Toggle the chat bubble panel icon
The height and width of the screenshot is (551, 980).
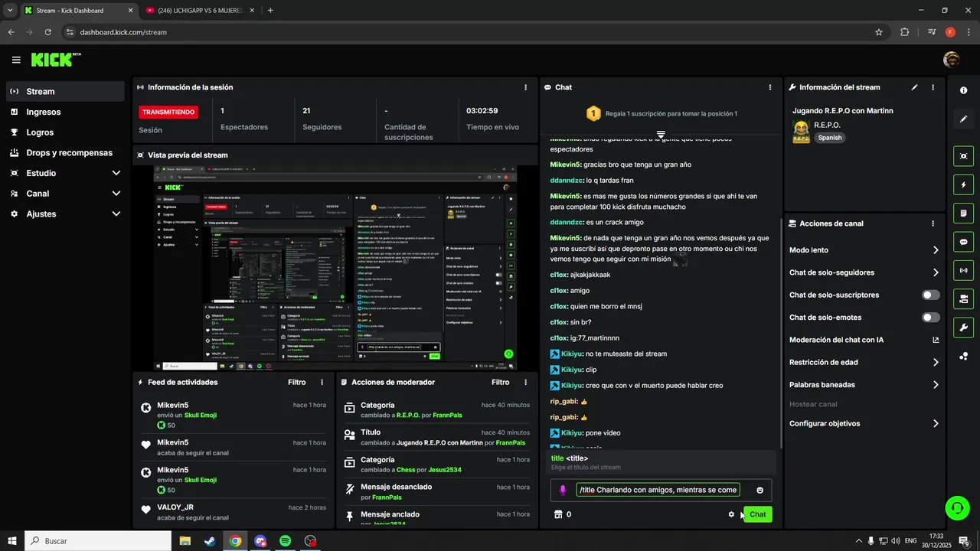[963, 242]
